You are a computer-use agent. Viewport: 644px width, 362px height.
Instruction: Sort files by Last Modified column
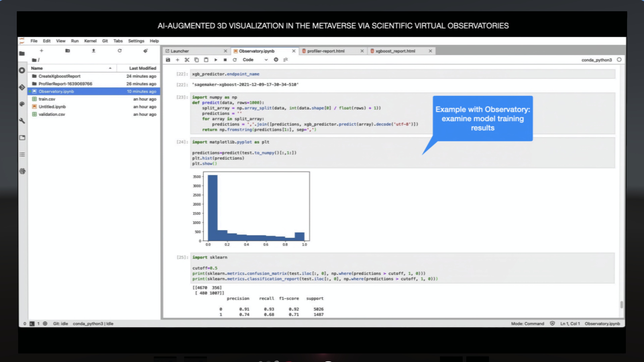(142, 68)
